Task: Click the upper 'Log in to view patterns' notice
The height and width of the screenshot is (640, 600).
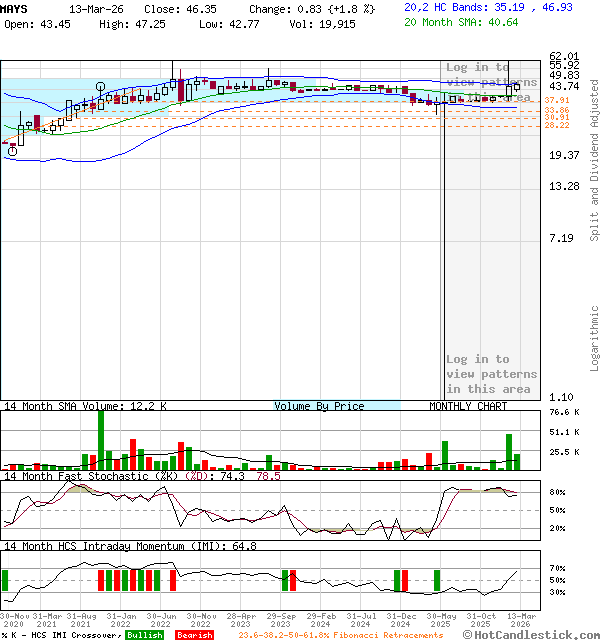Action: (491, 82)
